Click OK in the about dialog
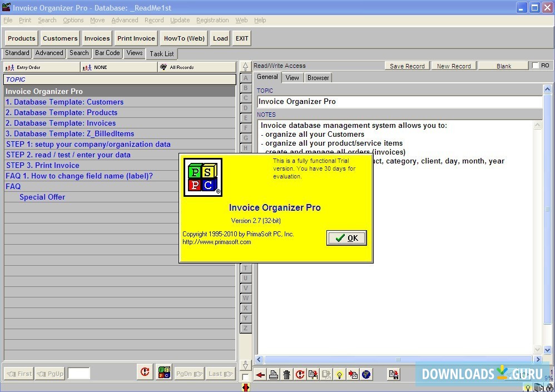The width and height of the screenshot is (555, 392). pos(346,238)
